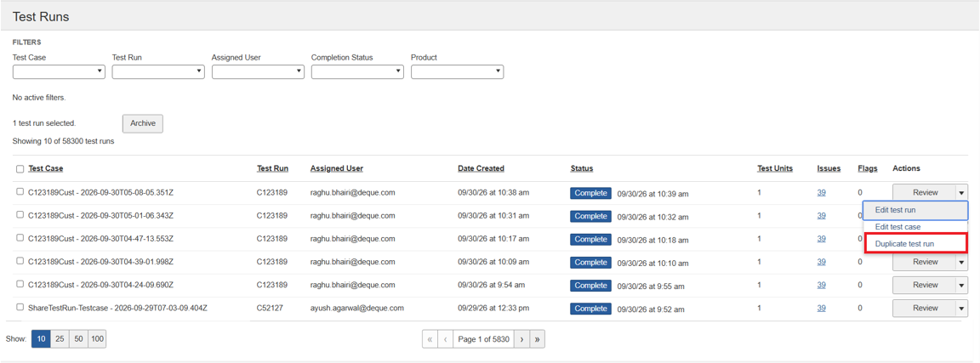The width and height of the screenshot is (980, 363).
Task: Sort by the Assigned User column header
Action: 336,168
